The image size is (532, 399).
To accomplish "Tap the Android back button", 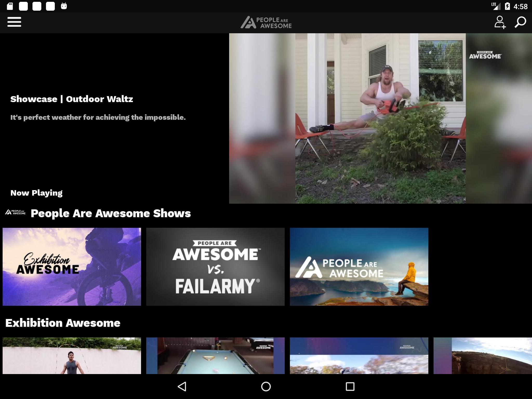I will coord(182,387).
